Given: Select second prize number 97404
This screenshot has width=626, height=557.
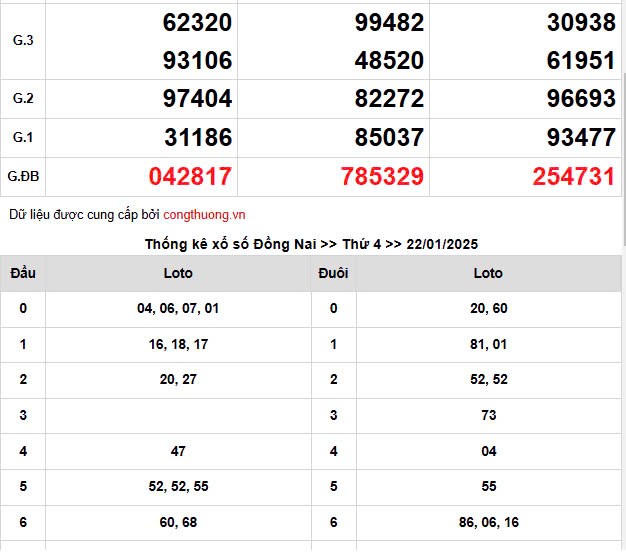Looking at the screenshot, I should coord(197,99).
